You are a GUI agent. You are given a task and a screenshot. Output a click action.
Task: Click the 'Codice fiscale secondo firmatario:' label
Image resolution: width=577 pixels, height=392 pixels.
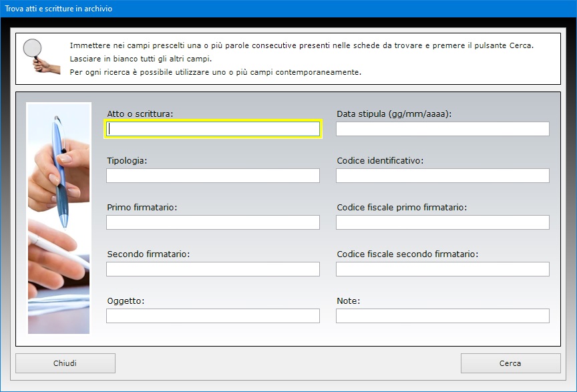pyautogui.click(x=407, y=254)
